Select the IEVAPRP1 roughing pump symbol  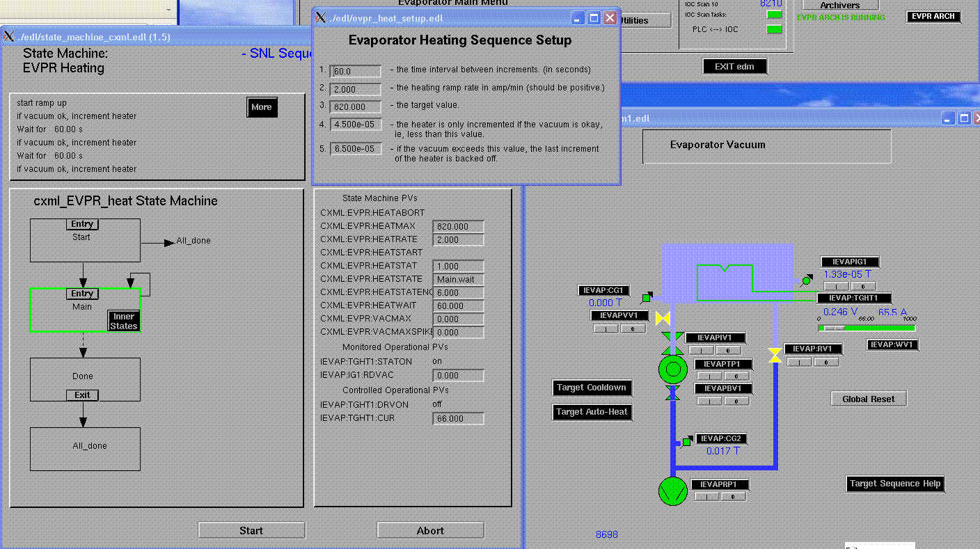click(672, 491)
